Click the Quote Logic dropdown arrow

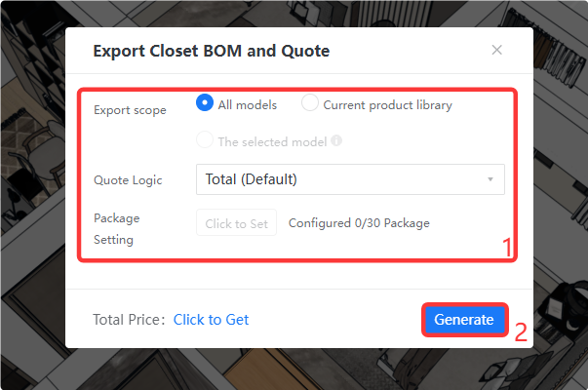490,179
